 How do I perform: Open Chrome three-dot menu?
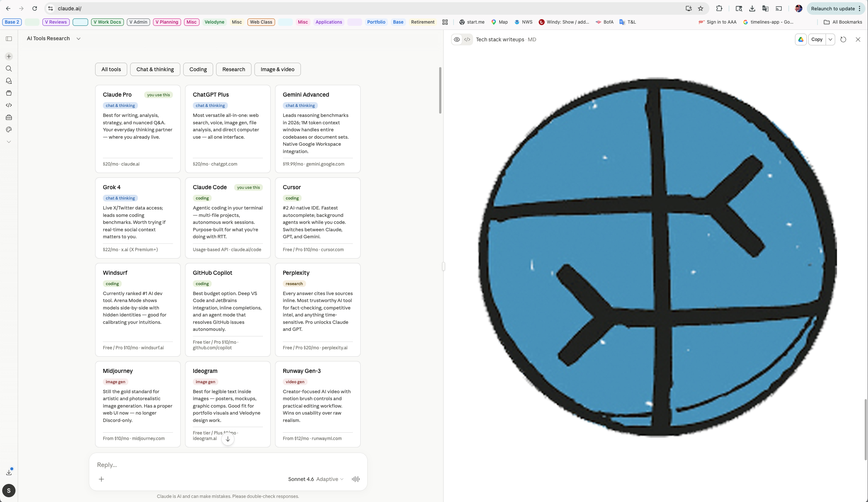click(x=860, y=8)
